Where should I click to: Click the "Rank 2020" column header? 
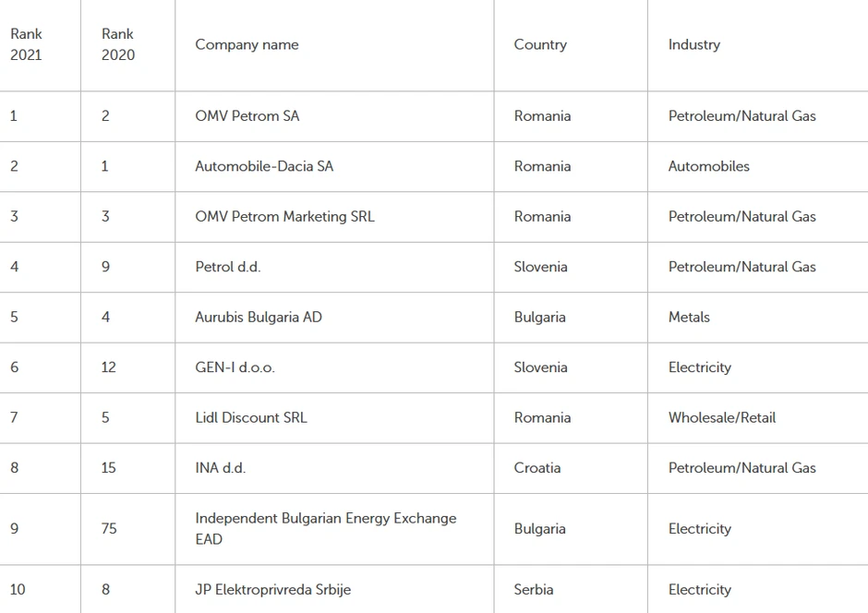[x=118, y=44]
